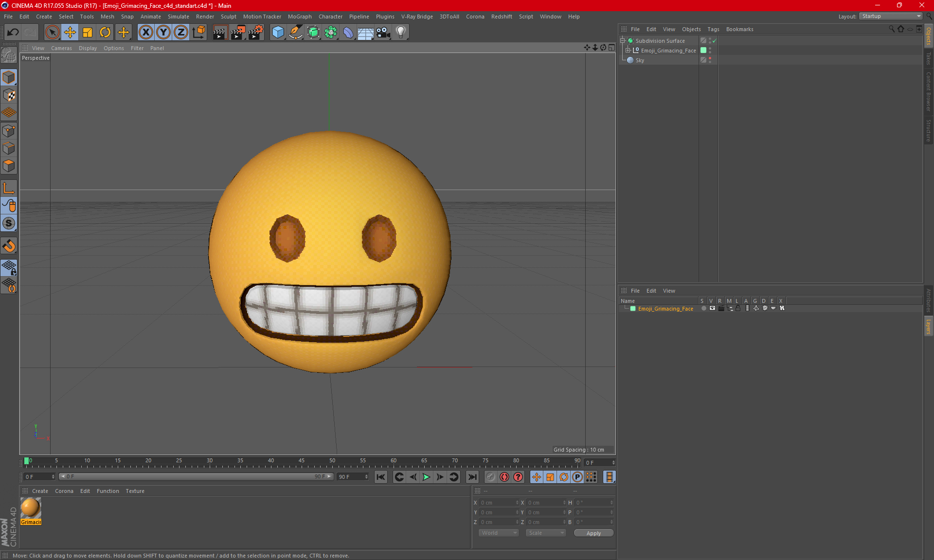934x560 pixels.
Task: Open the Layout Startup dropdown
Action: tap(891, 16)
